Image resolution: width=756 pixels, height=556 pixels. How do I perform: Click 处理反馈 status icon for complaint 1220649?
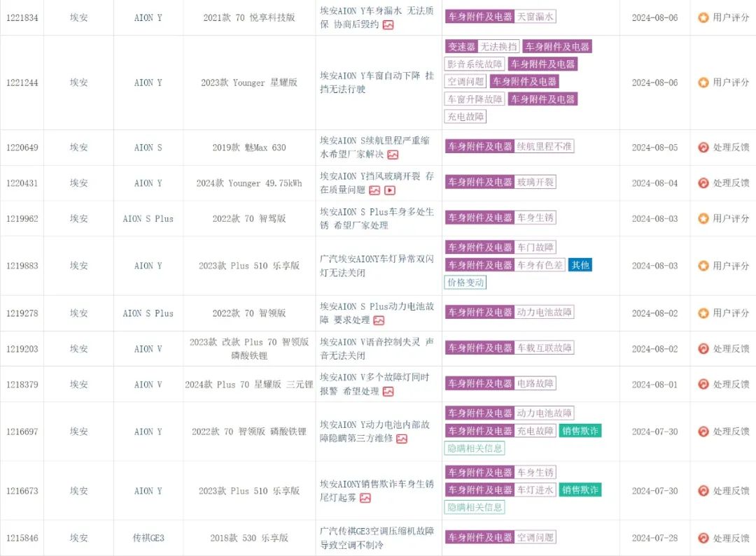coord(703,148)
